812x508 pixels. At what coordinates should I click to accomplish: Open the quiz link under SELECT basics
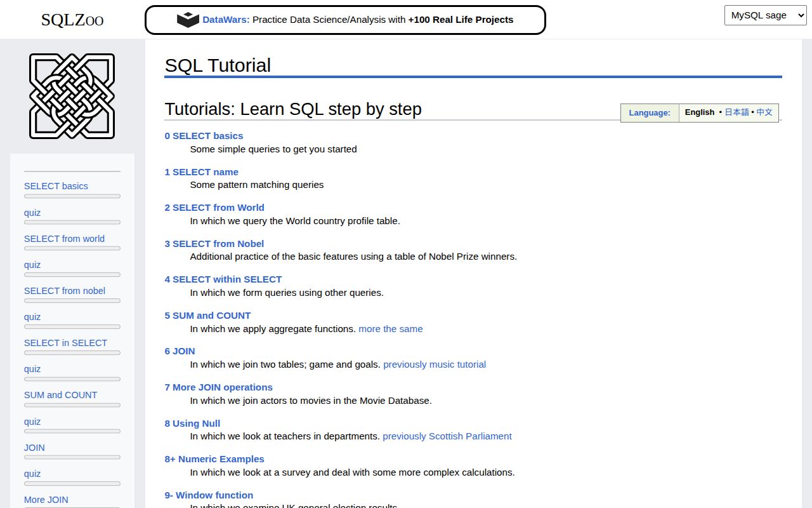coord(32,212)
